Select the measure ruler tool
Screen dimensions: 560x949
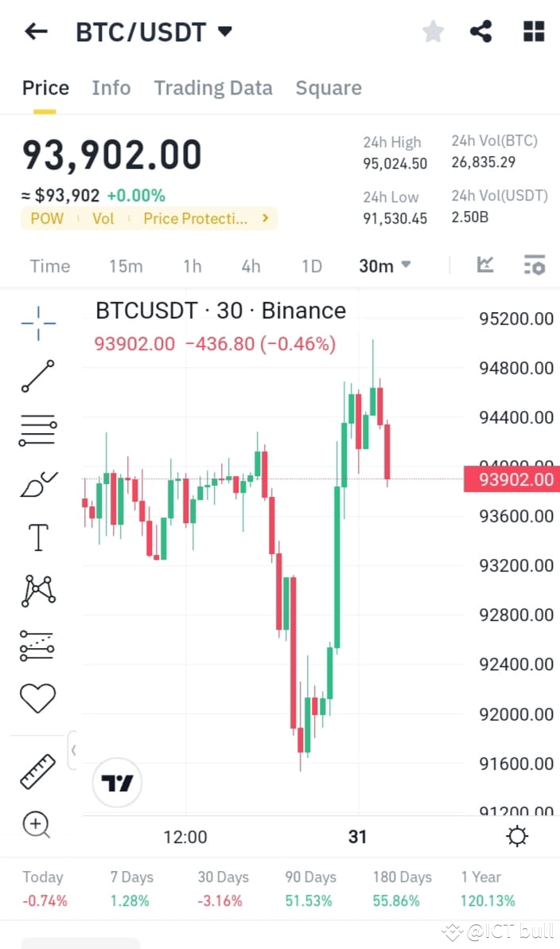(x=37, y=771)
